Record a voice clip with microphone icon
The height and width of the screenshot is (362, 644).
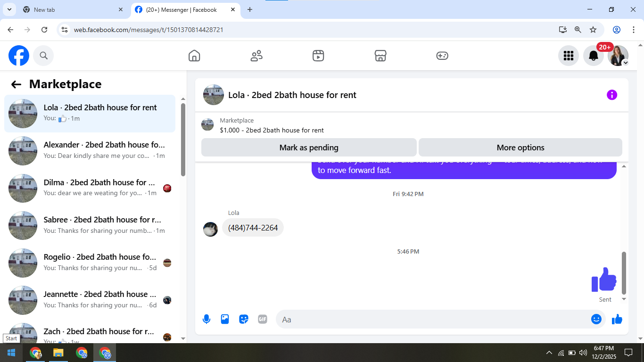coord(206,319)
